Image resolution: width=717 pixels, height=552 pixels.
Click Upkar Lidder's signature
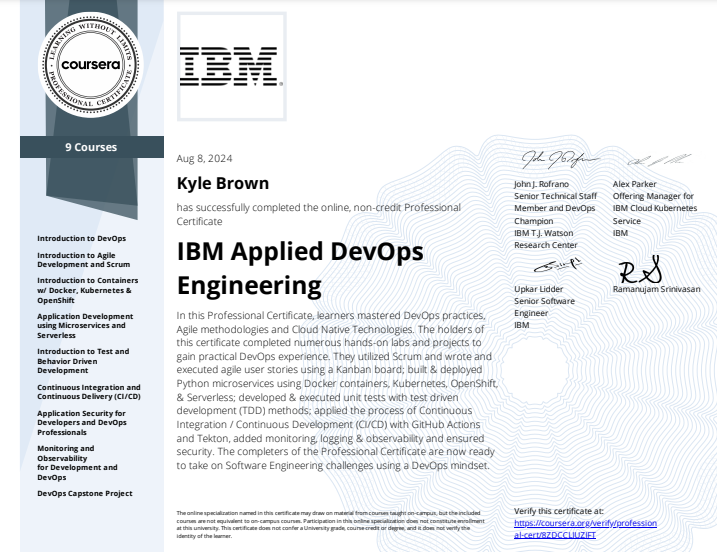pyautogui.click(x=558, y=265)
